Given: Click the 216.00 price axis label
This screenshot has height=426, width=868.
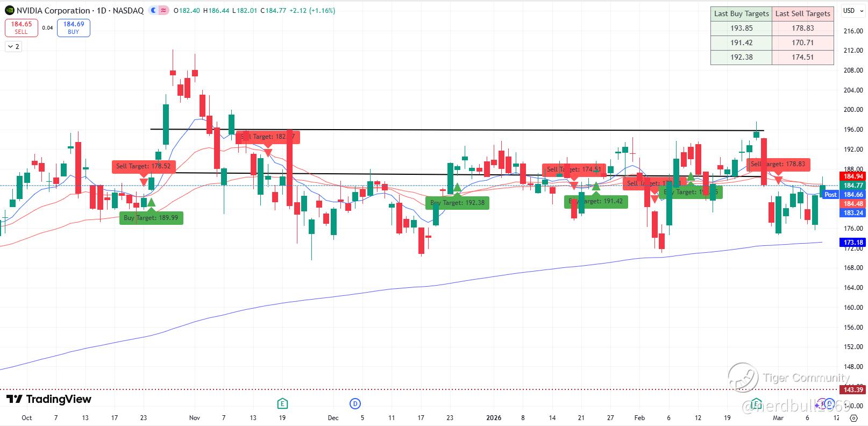Looking at the screenshot, I should pyautogui.click(x=853, y=31).
